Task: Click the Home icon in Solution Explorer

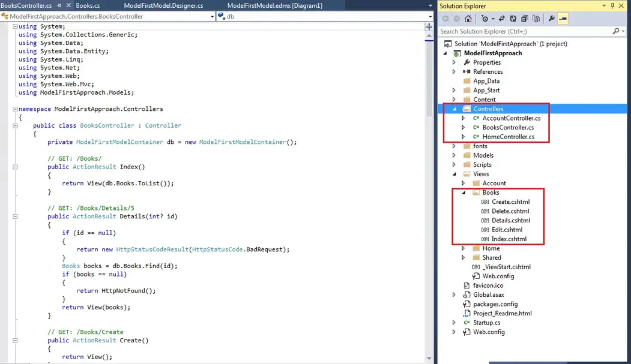Action: coord(468,19)
